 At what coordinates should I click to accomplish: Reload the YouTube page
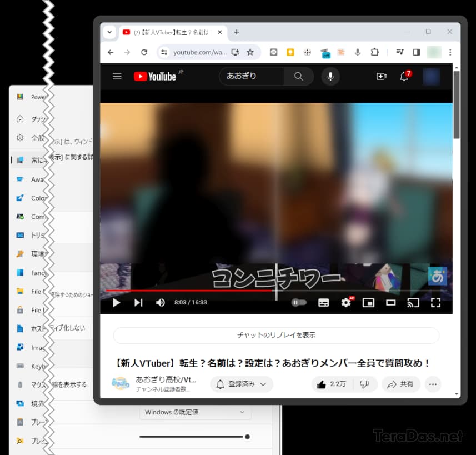click(x=144, y=52)
